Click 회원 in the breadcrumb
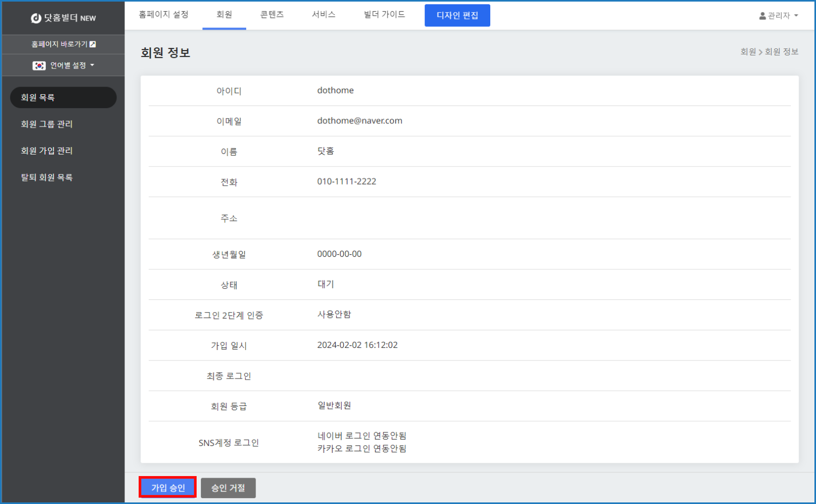816x504 pixels. click(748, 52)
